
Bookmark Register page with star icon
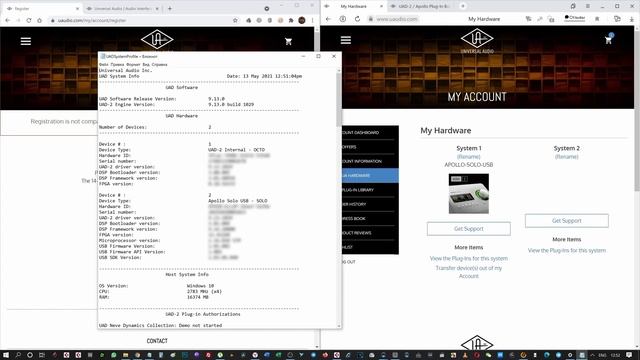pos(235,20)
